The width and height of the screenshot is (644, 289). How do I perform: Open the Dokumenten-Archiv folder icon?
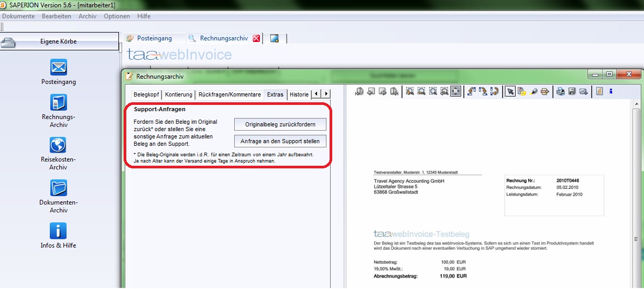[x=59, y=187]
